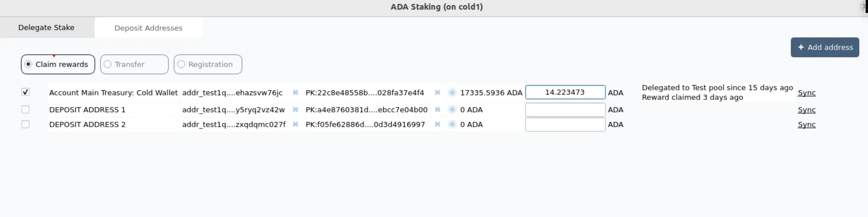Sync the Account Main Treasury row
Viewport: 868px width, 217px height.
(x=806, y=93)
